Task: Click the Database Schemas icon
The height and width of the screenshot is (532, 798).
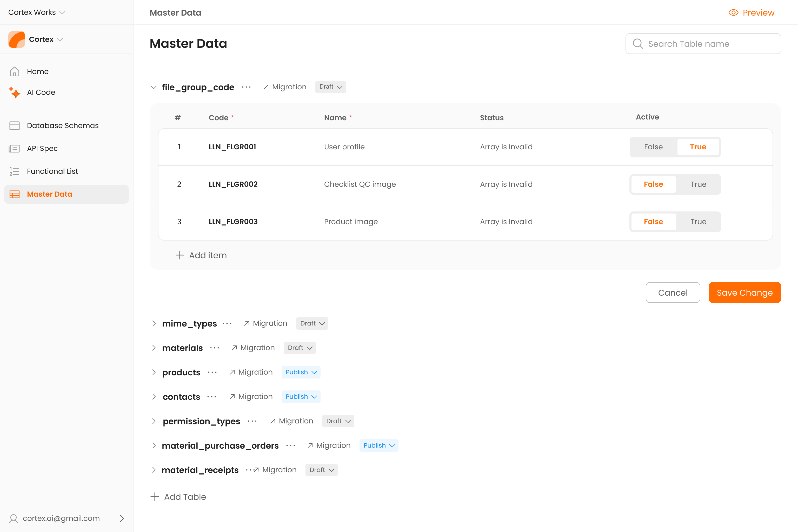Action: (14, 125)
